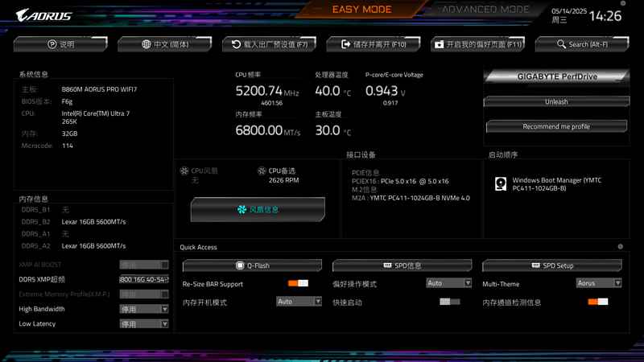Image resolution: width=644 pixels, height=362 pixels.
Task: Open the High Bandwidth dropdown
Action: (144, 309)
